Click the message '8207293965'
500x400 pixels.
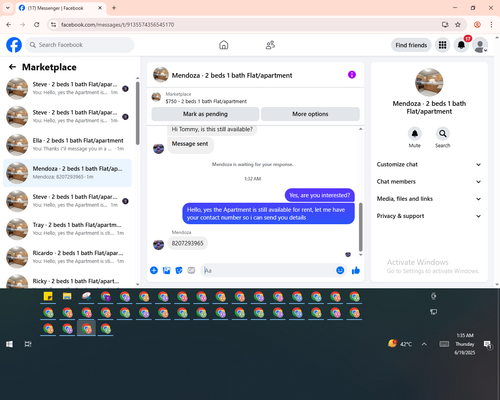(x=187, y=243)
